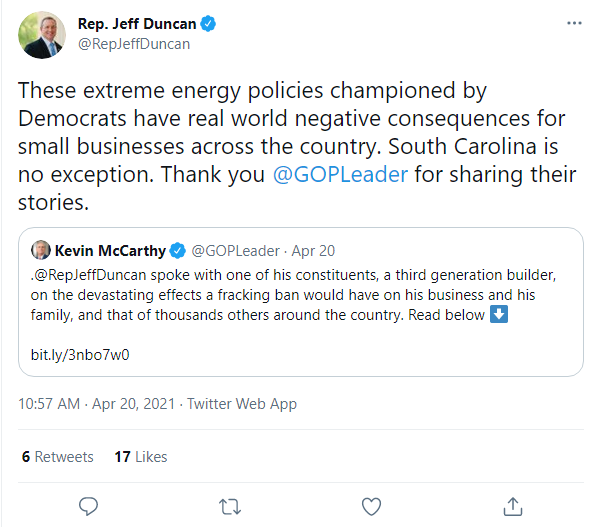Screen dimensions: 600x527
Task: View the 17 Likes list
Action: click(141, 456)
